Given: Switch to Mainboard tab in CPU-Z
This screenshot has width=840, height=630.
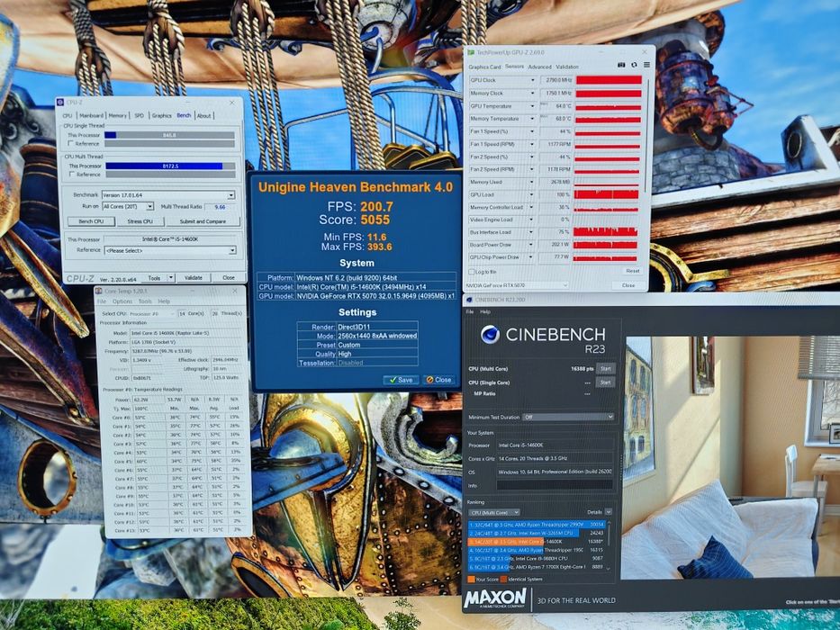Looking at the screenshot, I should 91,116.
